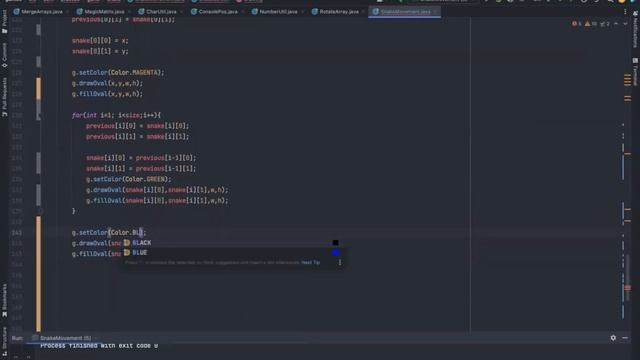Close the RotateArray.java tab
640x360 pixels.
pyautogui.click(x=363, y=11)
